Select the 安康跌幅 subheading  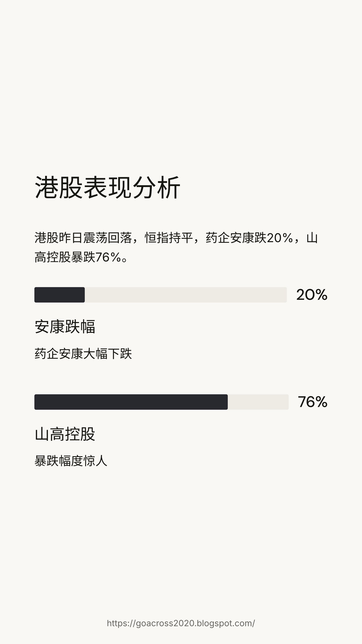[x=65, y=327]
